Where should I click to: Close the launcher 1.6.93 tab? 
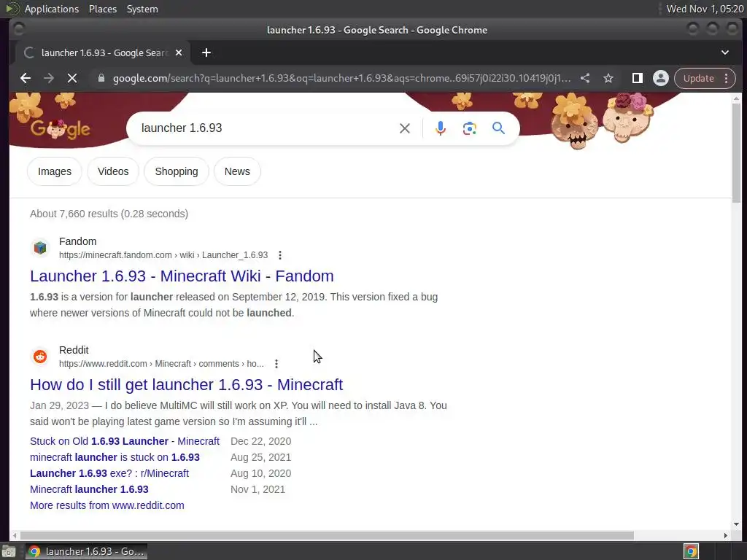pos(179,52)
